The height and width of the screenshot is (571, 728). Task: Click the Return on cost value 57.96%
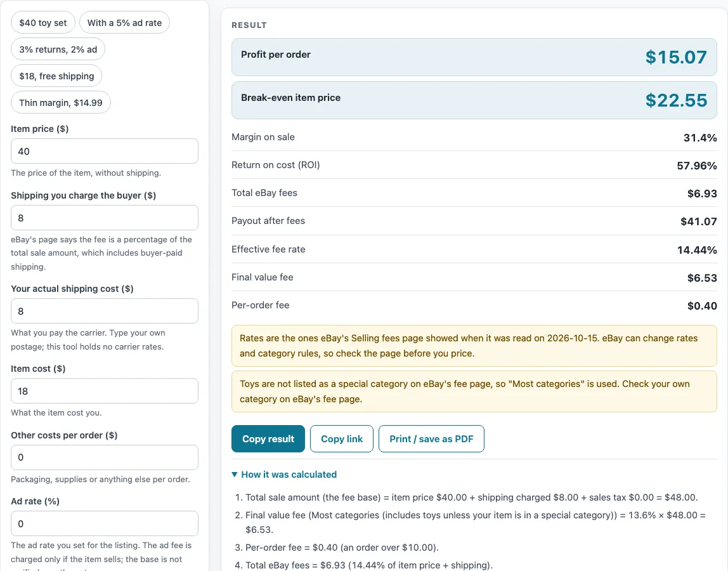(x=696, y=166)
